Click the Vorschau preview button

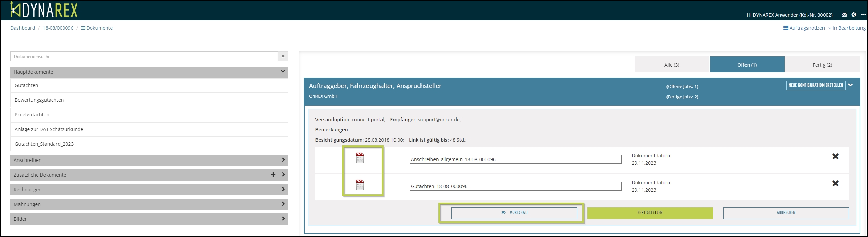[x=514, y=213]
